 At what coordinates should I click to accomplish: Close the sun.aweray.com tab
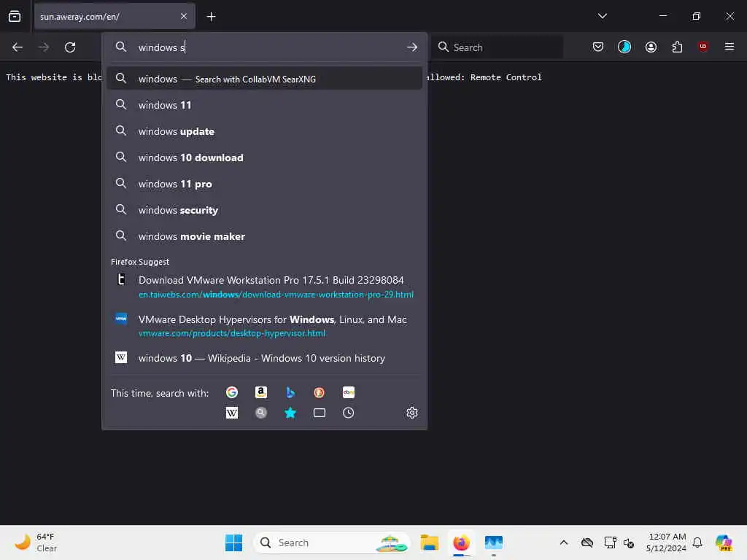pos(184,16)
